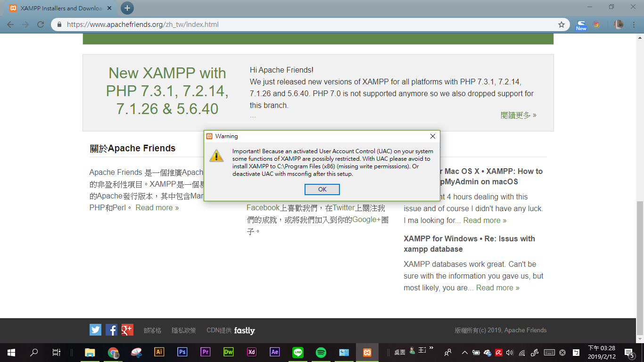Launch Adobe Illustrator from the taskbar

(159, 352)
